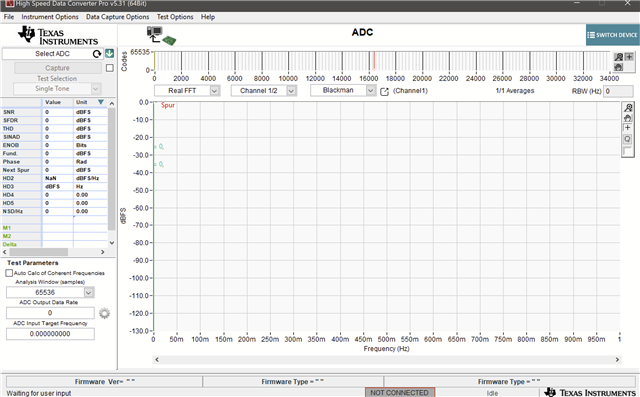Click the NSD/Hz row label

point(13,211)
